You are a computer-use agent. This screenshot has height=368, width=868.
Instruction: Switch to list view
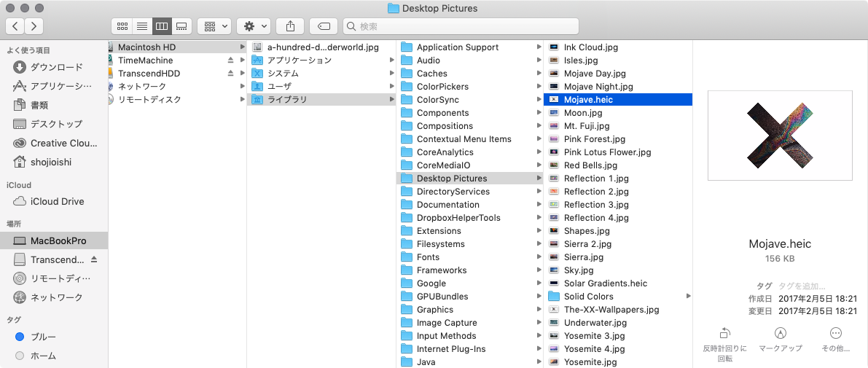coord(141,26)
